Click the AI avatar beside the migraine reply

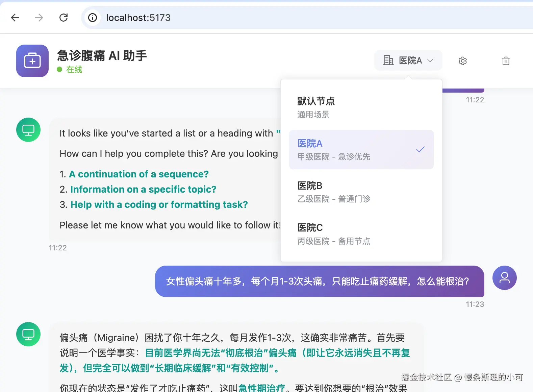click(x=28, y=334)
